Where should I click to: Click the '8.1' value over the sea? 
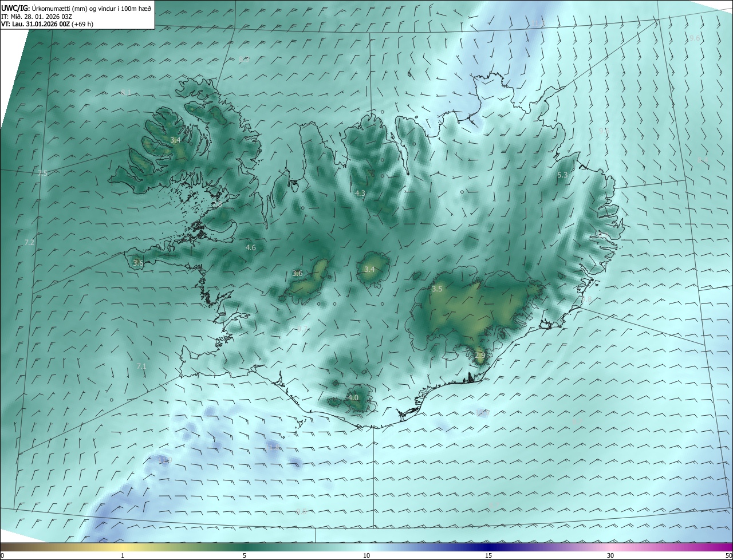point(127,92)
